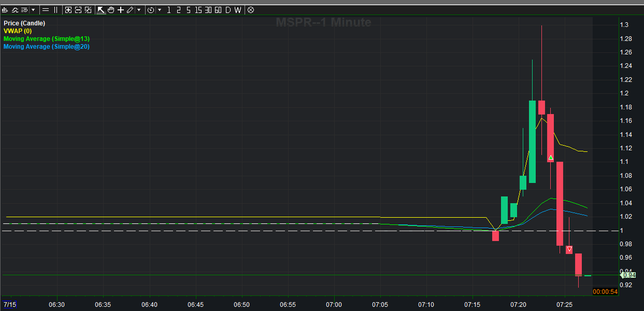Click Moving Average (Simple@20) legend label

click(x=46, y=47)
